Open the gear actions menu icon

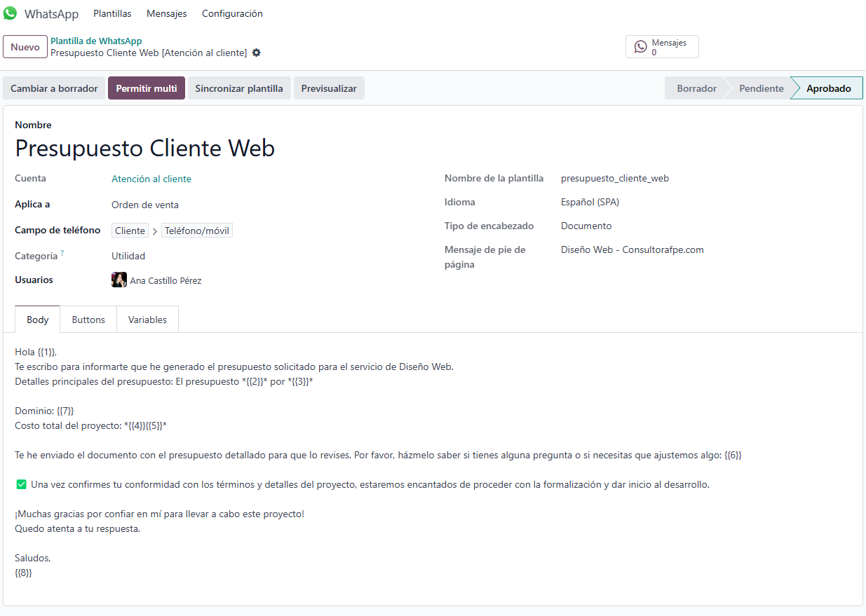257,53
